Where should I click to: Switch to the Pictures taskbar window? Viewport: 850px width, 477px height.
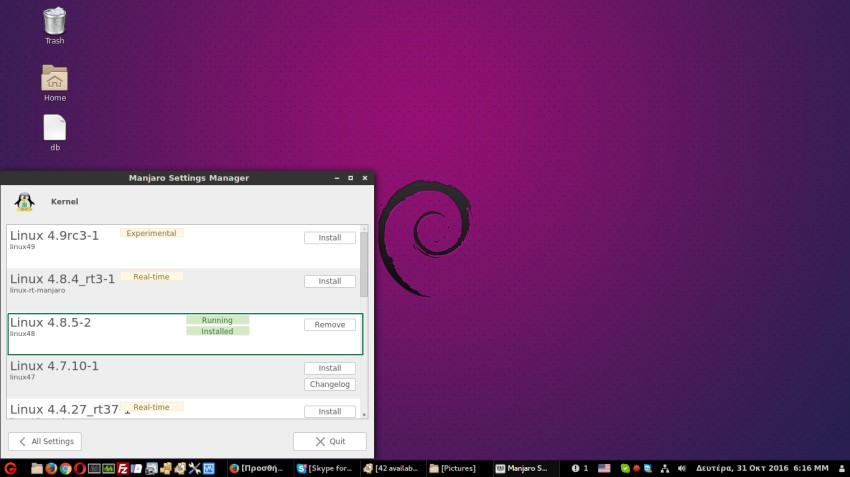point(457,468)
